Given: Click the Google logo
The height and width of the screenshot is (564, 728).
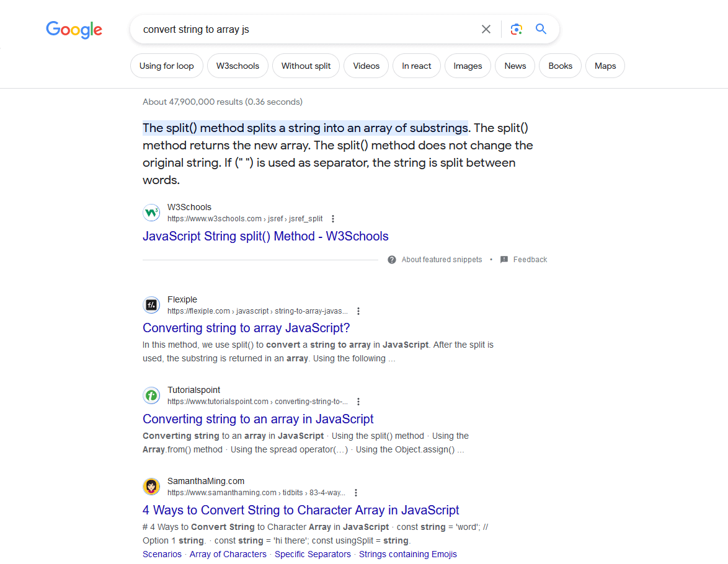Looking at the screenshot, I should (x=74, y=30).
